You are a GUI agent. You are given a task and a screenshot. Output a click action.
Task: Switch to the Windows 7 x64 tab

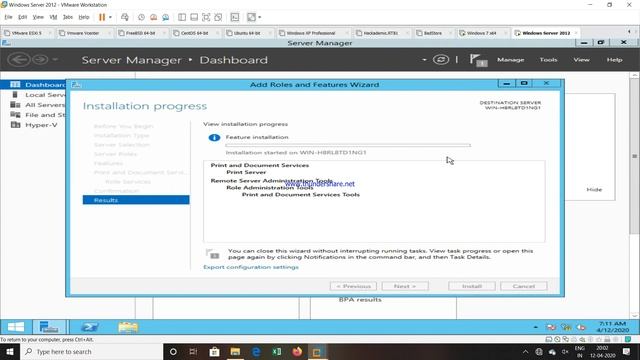click(x=482, y=33)
